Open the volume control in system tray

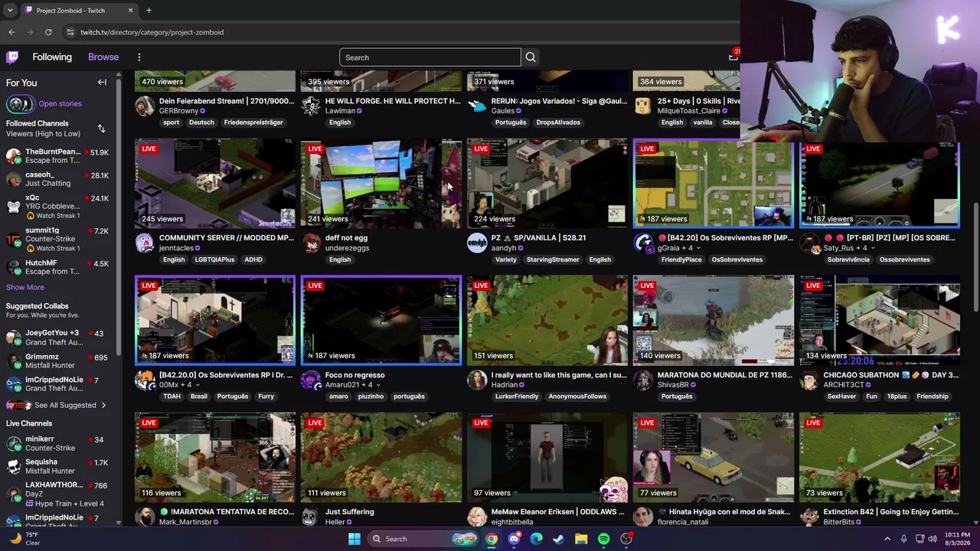point(933,539)
